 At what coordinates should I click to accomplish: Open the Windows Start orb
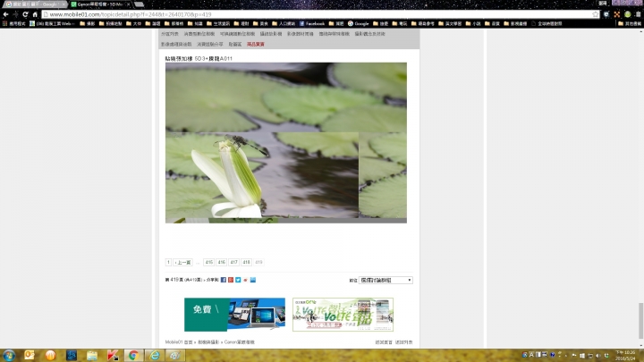[x=9, y=356]
